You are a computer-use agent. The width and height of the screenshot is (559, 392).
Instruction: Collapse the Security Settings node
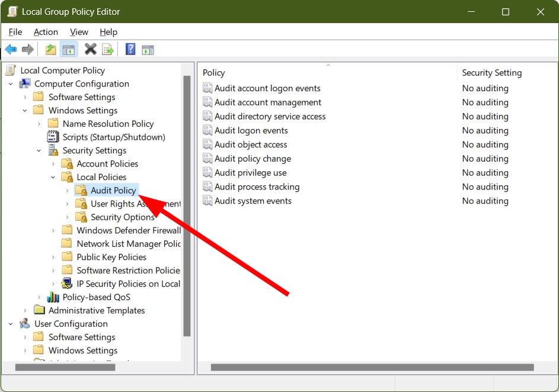click(x=39, y=150)
